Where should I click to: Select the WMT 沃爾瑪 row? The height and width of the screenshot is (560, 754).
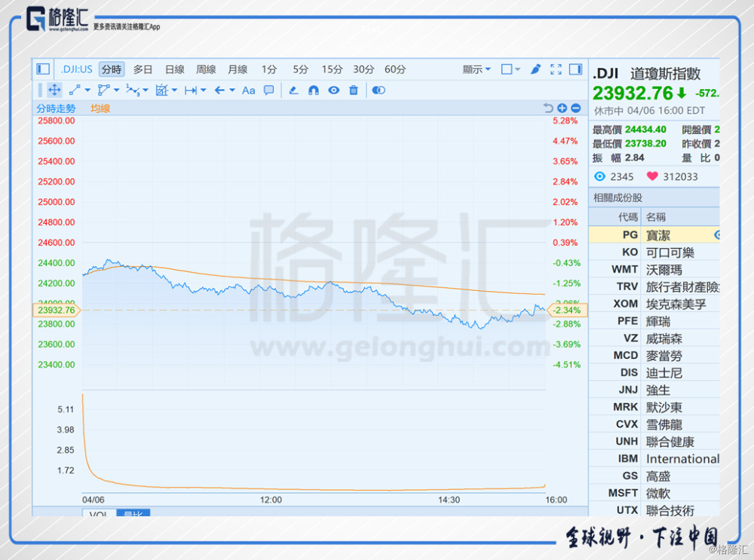coord(654,270)
